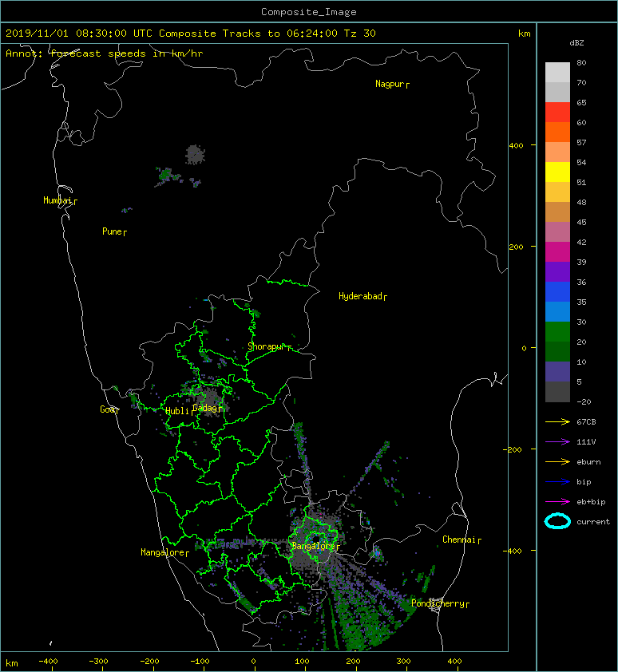Click the eburn legend label

tap(588, 462)
